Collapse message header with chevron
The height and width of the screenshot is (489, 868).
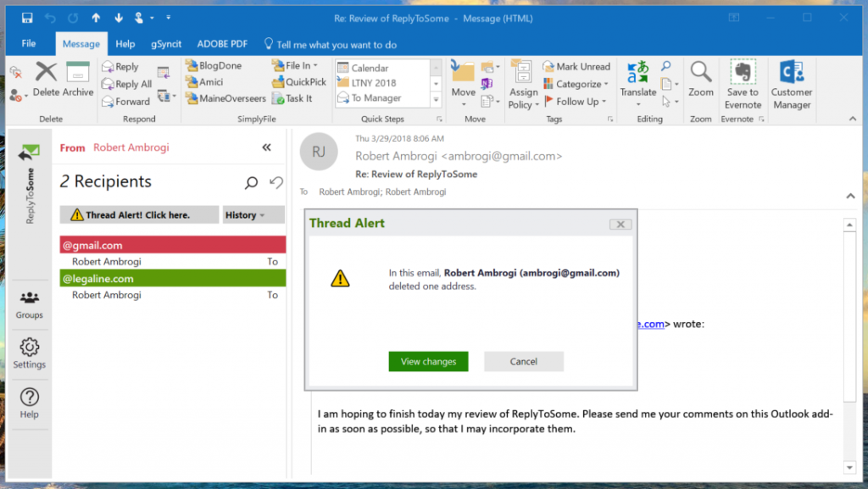(x=850, y=196)
